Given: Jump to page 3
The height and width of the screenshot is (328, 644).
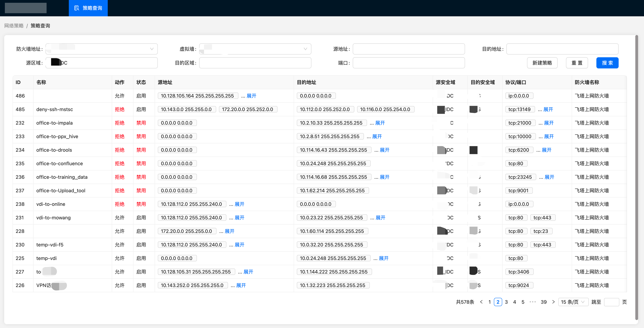Looking at the screenshot, I should point(506,302).
